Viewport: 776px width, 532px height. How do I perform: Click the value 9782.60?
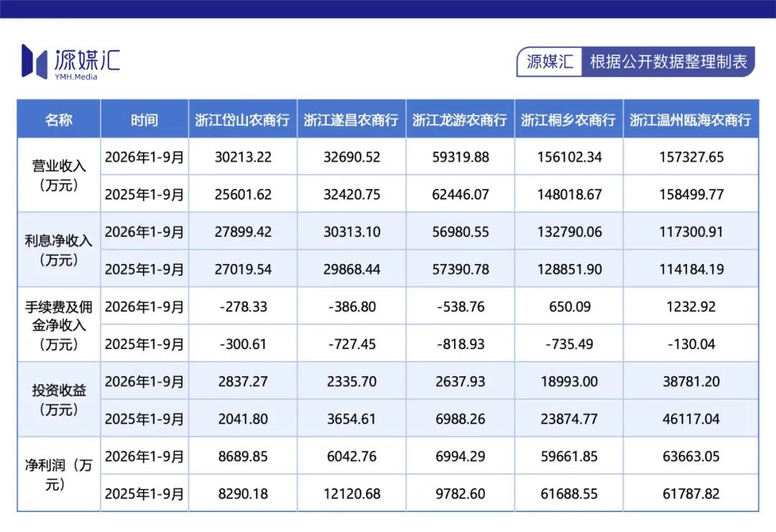(x=461, y=494)
